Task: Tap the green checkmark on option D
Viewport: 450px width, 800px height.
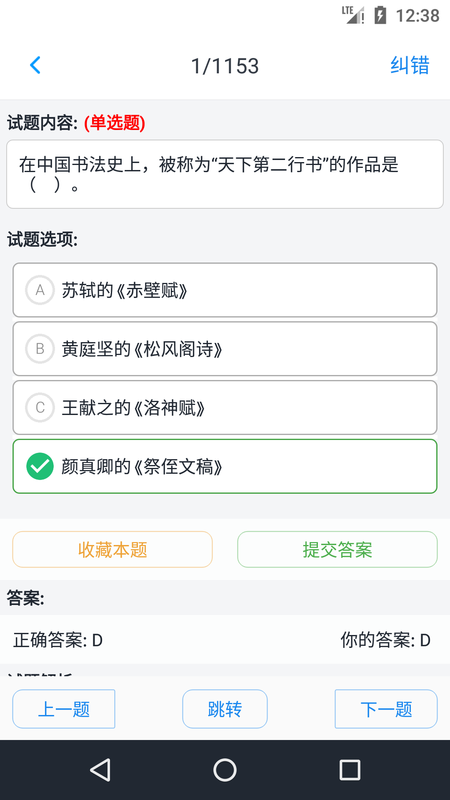Action: click(x=40, y=466)
